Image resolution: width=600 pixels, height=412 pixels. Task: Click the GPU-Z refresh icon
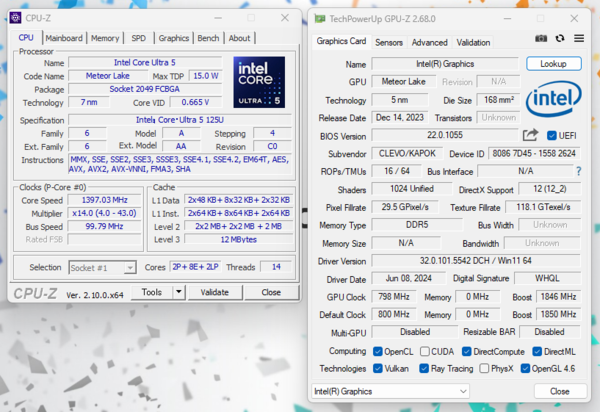(560, 38)
